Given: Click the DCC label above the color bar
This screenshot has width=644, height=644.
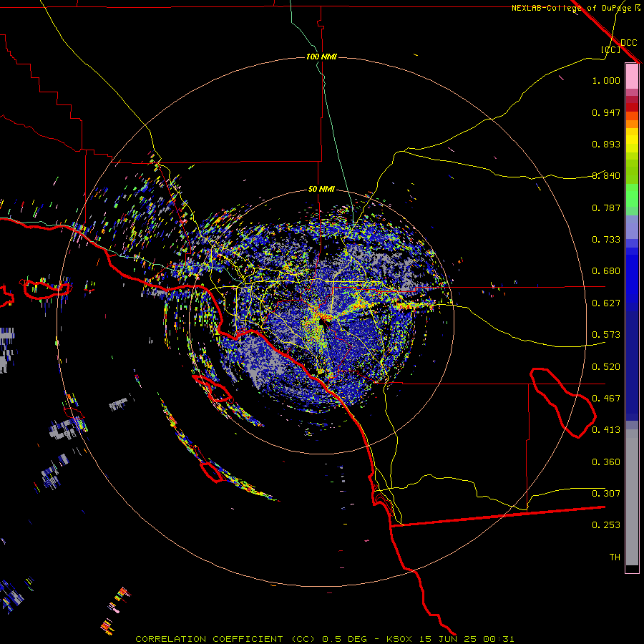Looking at the screenshot, I should [x=628, y=43].
